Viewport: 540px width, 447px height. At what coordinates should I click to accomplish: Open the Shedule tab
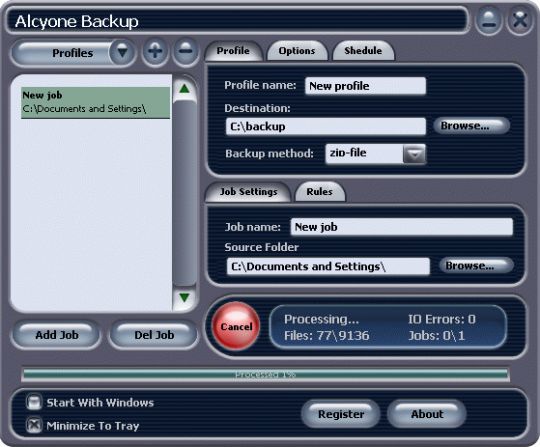(x=363, y=51)
